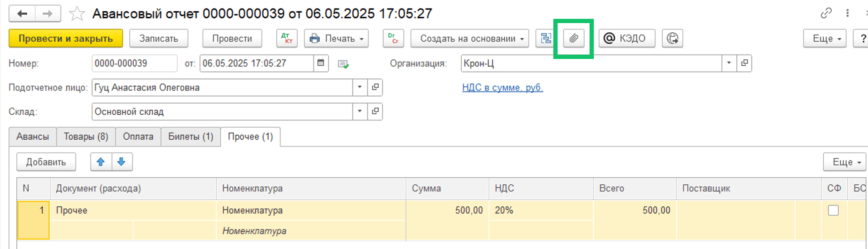
Task: Add document to favorites with star icon
Action: 77,14
